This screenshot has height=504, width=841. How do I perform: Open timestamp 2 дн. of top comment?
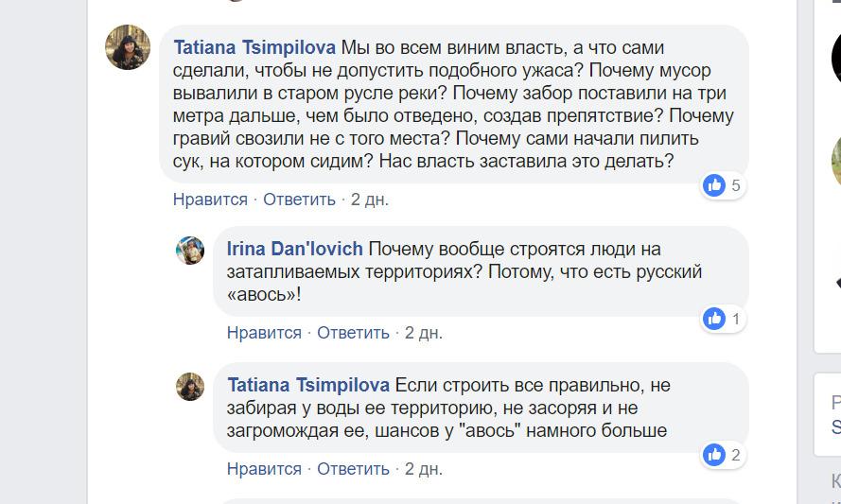tap(370, 200)
